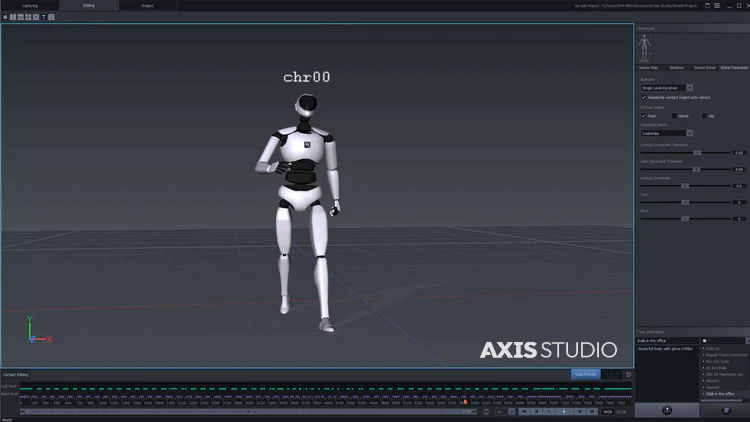
Task: Select the chr00 character thumbnail
Action: point(644,48)
